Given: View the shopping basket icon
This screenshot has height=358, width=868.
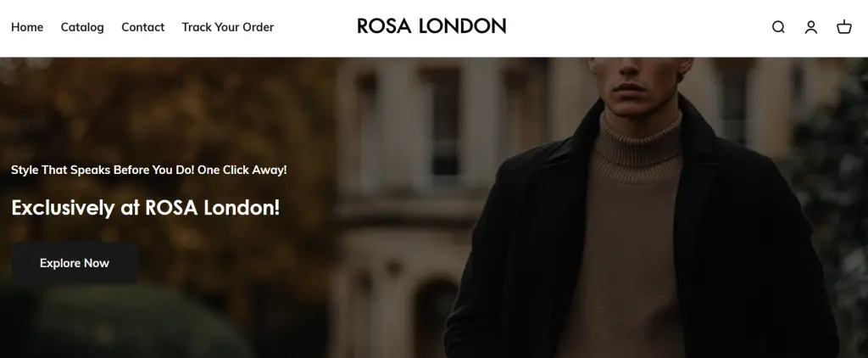Looking at the screenshot, I should pyautogui.click(x=843, y=27).
